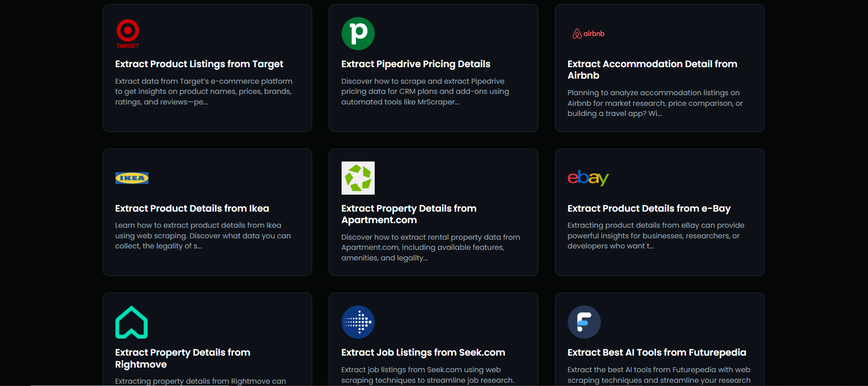Click the Target bullseye logo
The width and height of the screenshot is (868, 386).
(127, 33)
